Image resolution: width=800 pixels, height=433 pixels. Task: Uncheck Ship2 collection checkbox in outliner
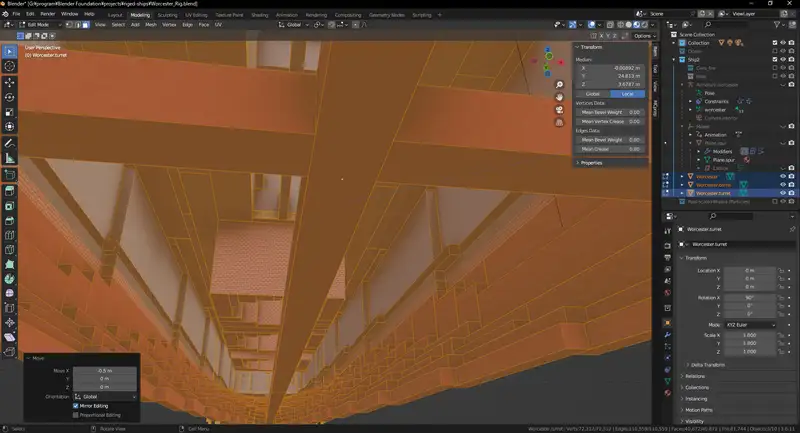pos(774,60)
